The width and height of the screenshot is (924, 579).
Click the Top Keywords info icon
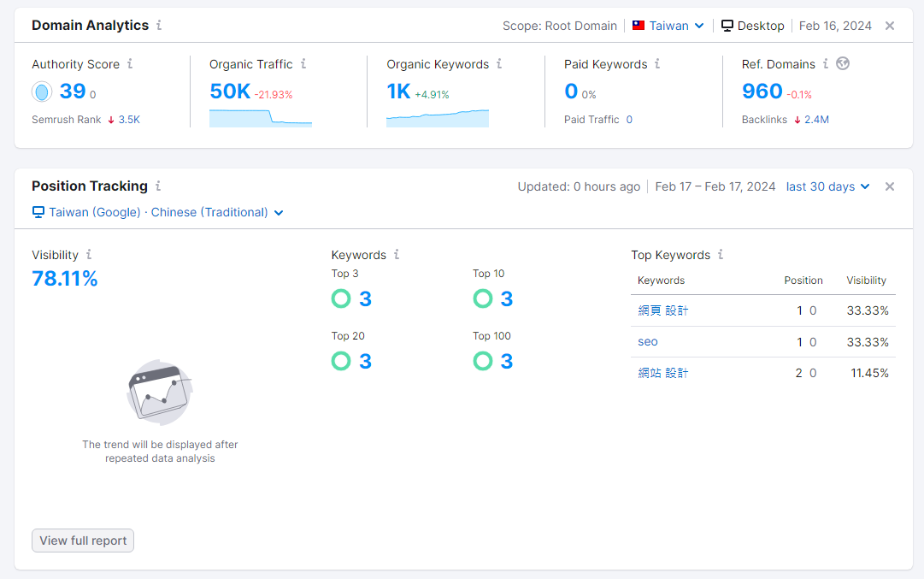(x=721, y=255)
